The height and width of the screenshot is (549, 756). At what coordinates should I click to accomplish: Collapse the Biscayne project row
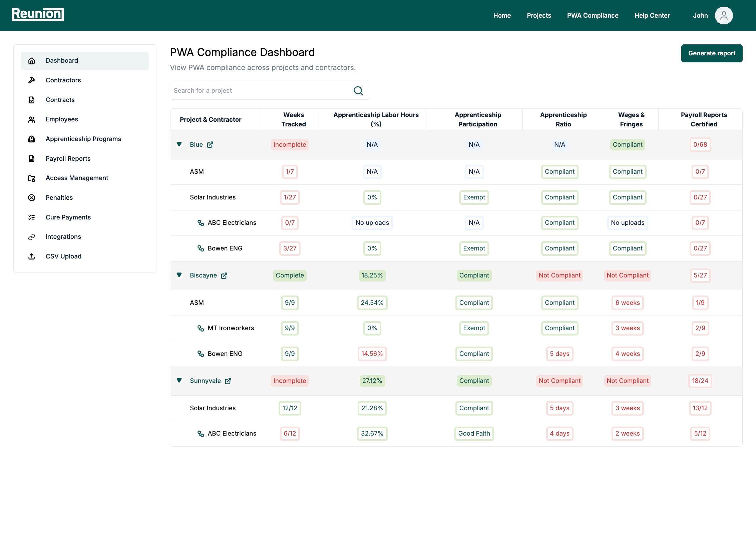tap(179, 275)
